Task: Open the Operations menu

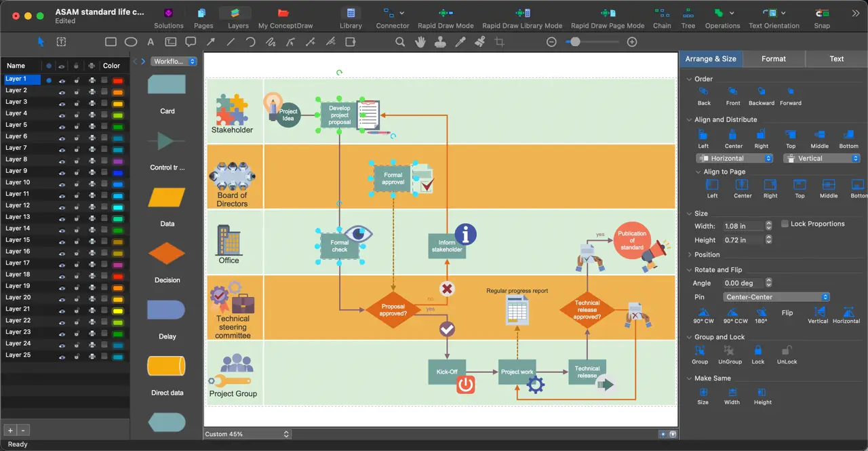Action: (x=722, y=18)
